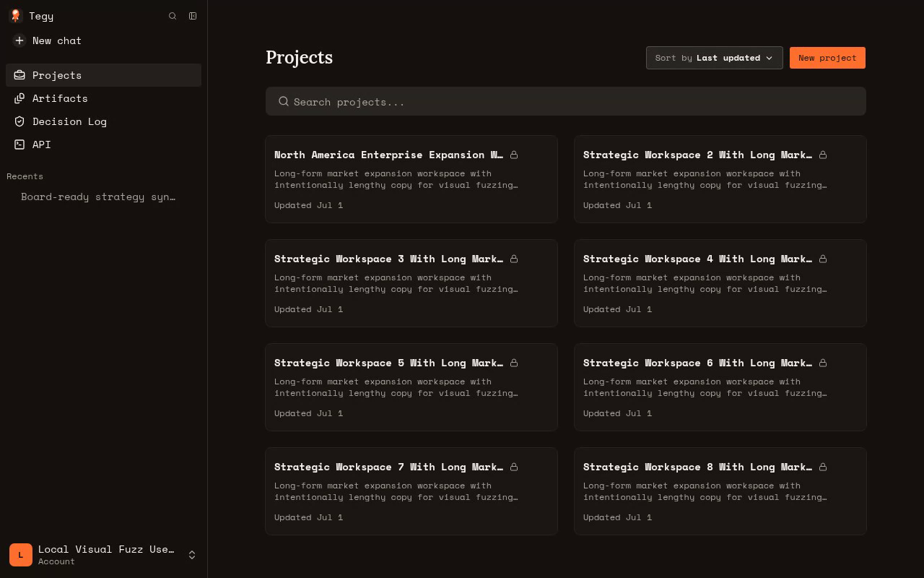Open Artifacts in the sidebar

pyautogui.click(x=103, y=98)
